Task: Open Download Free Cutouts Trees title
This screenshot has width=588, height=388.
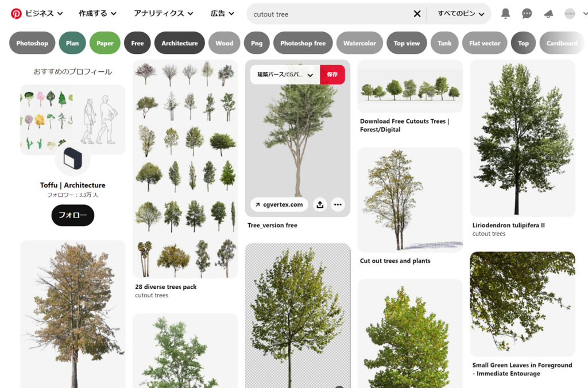Action: [x=405, y=125]
